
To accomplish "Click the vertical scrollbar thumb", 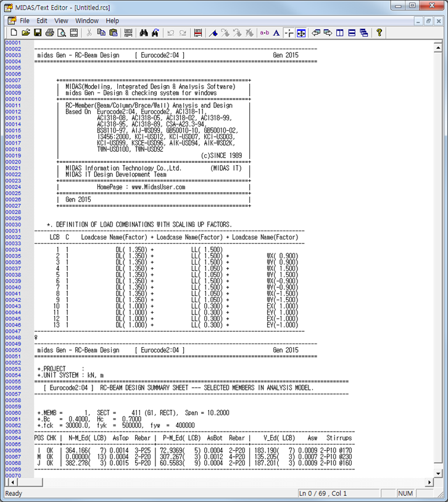I will (x=438, y=257).
